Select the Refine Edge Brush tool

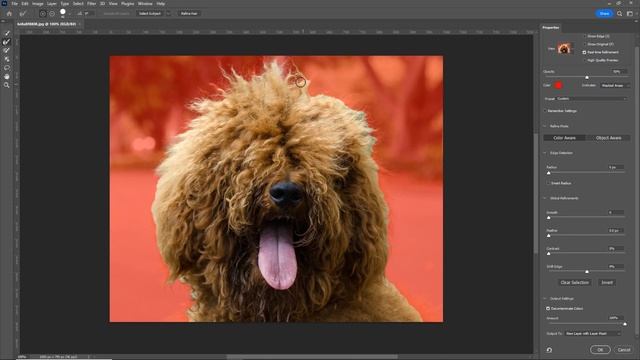7,42
